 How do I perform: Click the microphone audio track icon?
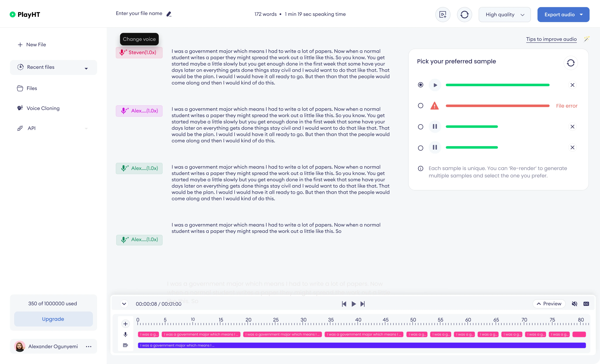(125, 335)
